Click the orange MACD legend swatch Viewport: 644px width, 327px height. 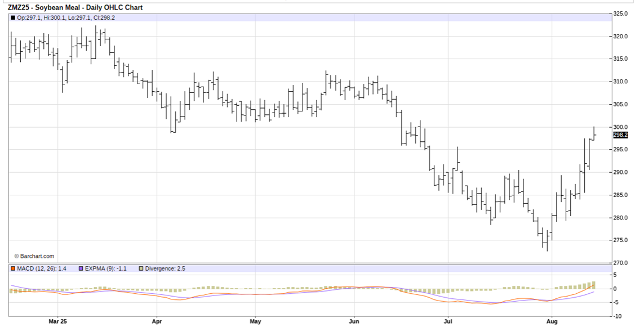coord(13,268)
